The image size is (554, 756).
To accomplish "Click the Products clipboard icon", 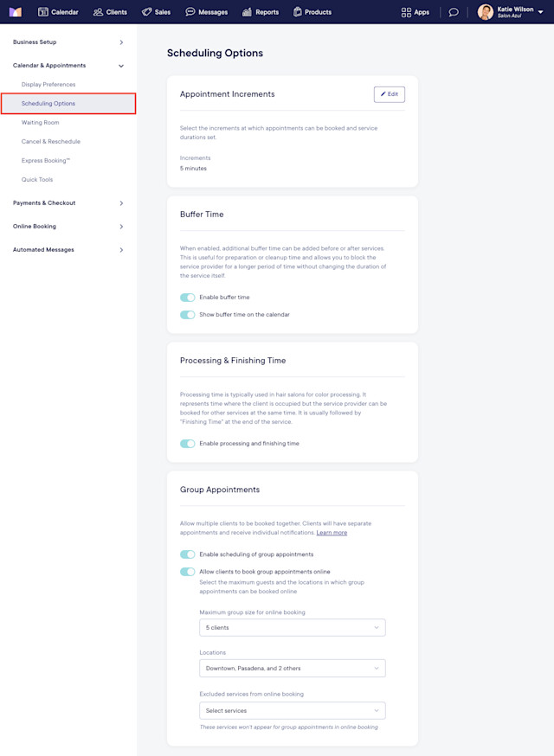I will 297,12.
